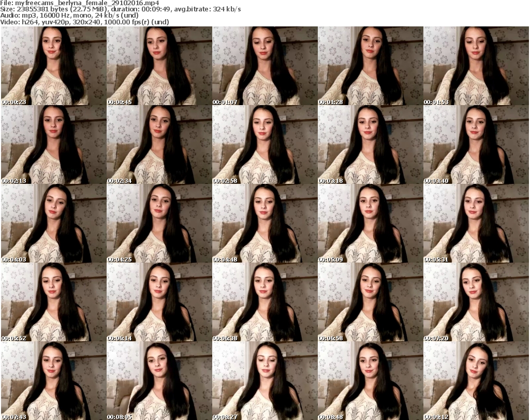530x420 pixels.
Task: Choose the preview frame marked 00:07:20
Action: click(476, 302)
